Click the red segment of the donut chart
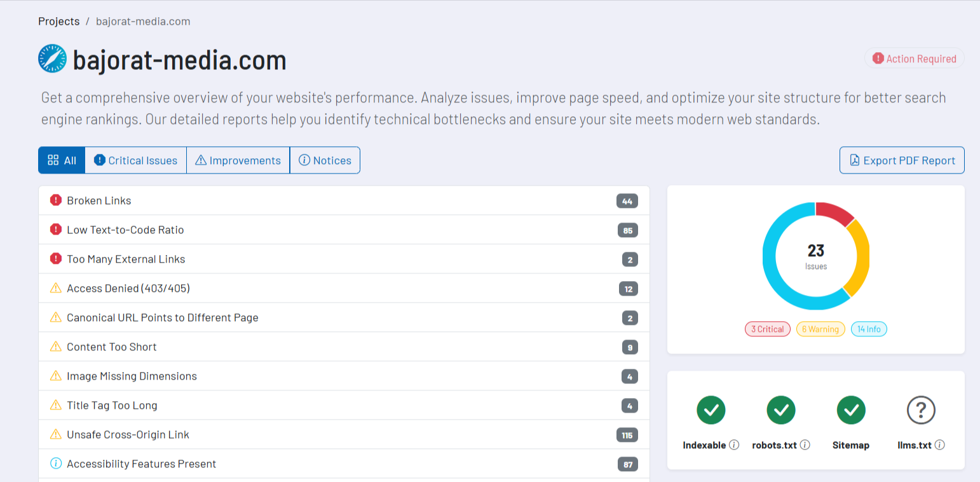This screenshot has width=980, height=482. (835, 213)
